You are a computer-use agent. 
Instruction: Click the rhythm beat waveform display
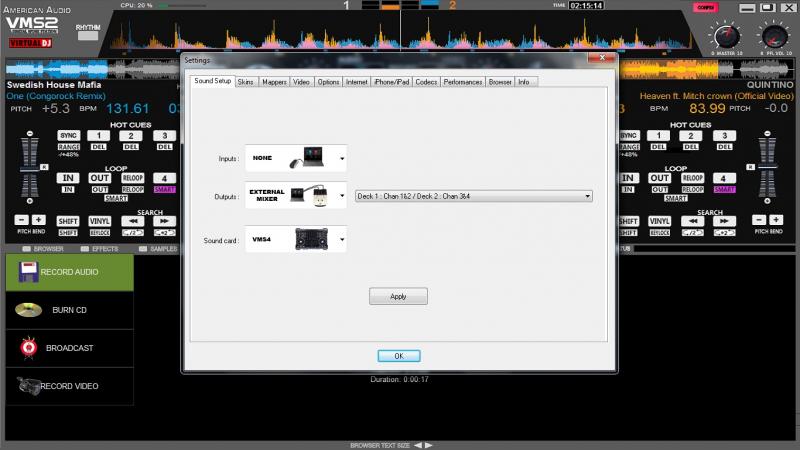pyautogui.click(x=401, y=35)
